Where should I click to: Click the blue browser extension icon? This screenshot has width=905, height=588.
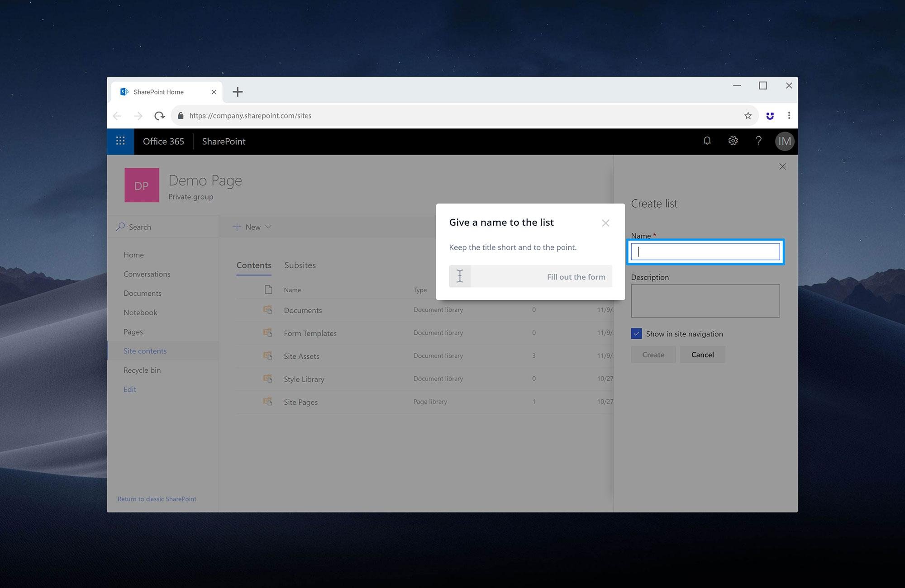[x=770, y=116]
